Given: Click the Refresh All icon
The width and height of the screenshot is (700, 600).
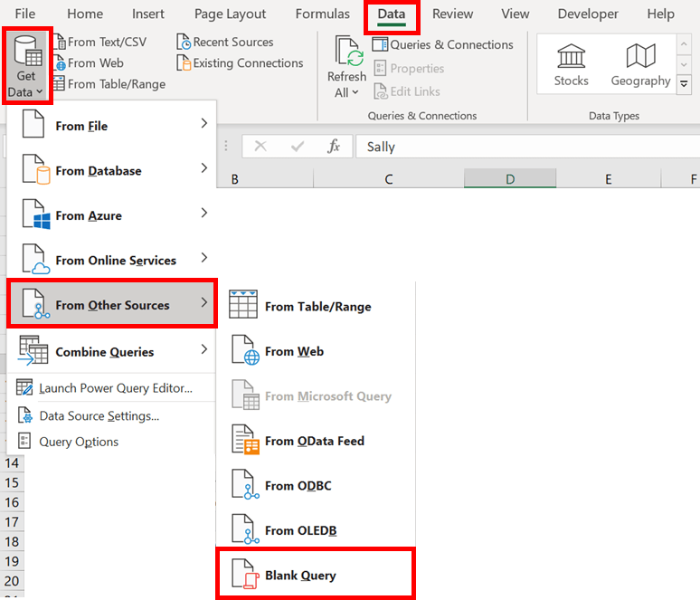Looking at the screenshot, I should tap(347, 52).
